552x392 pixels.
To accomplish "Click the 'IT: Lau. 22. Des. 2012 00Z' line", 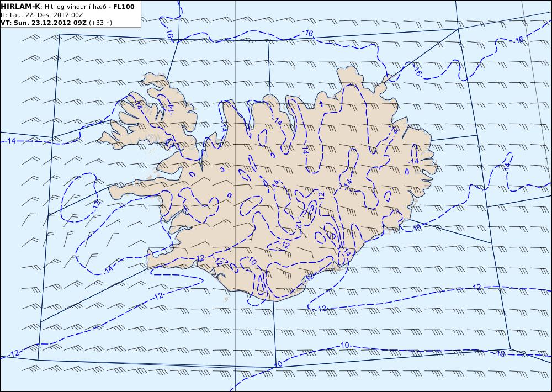I will pyautogui.click(x=42, y=15).
